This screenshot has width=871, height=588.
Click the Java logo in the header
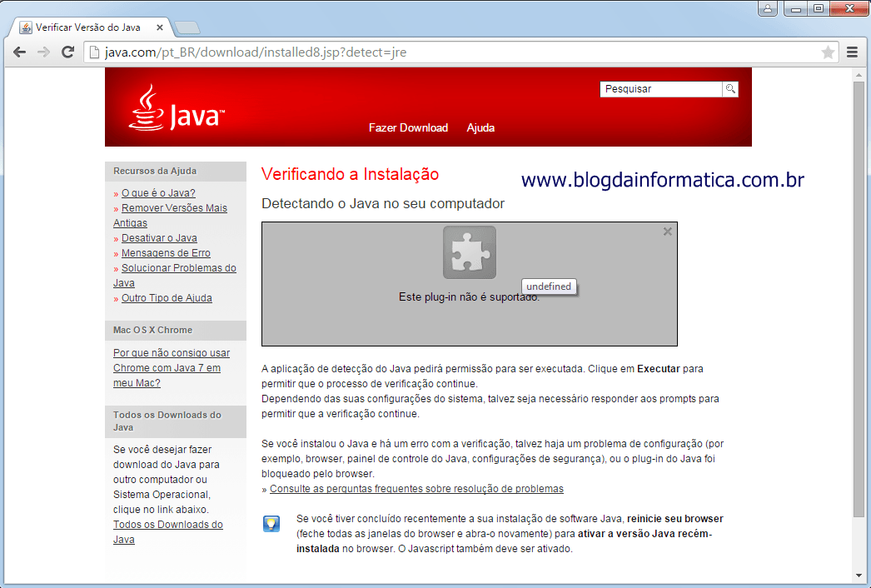177,108
